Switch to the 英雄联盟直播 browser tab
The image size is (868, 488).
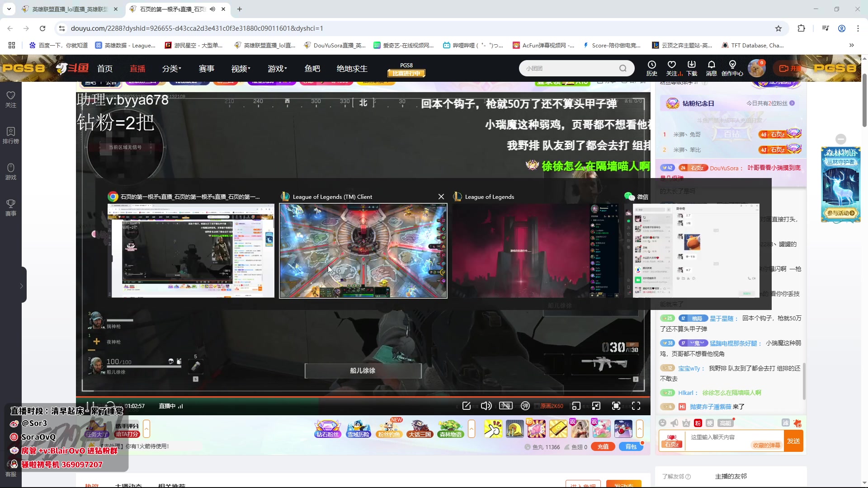(x=70, y=9)
